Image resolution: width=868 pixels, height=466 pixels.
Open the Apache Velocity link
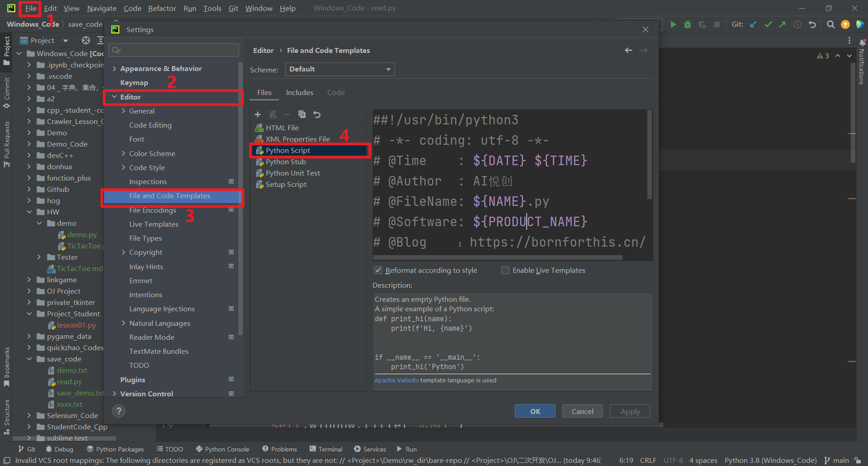[x=396, y=380]
